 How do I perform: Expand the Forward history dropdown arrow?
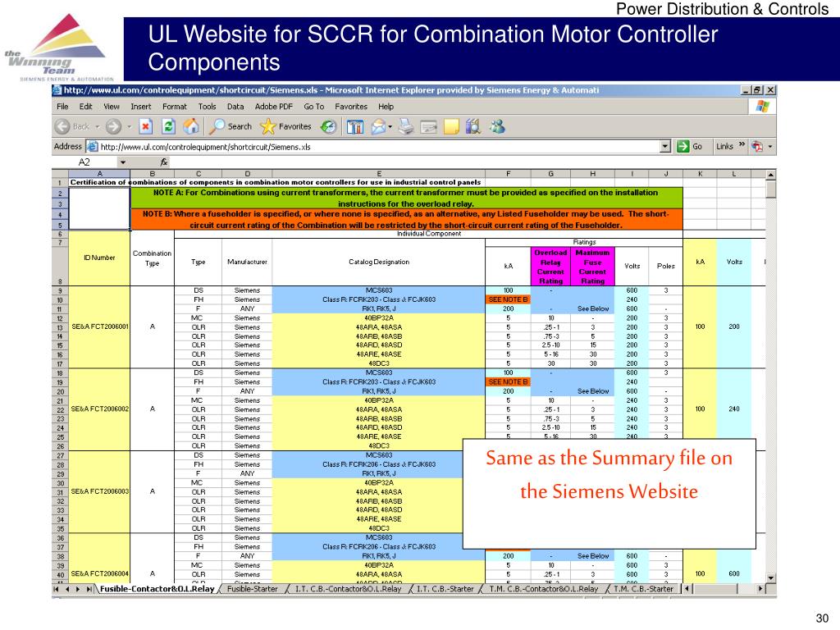pos(129,127)
